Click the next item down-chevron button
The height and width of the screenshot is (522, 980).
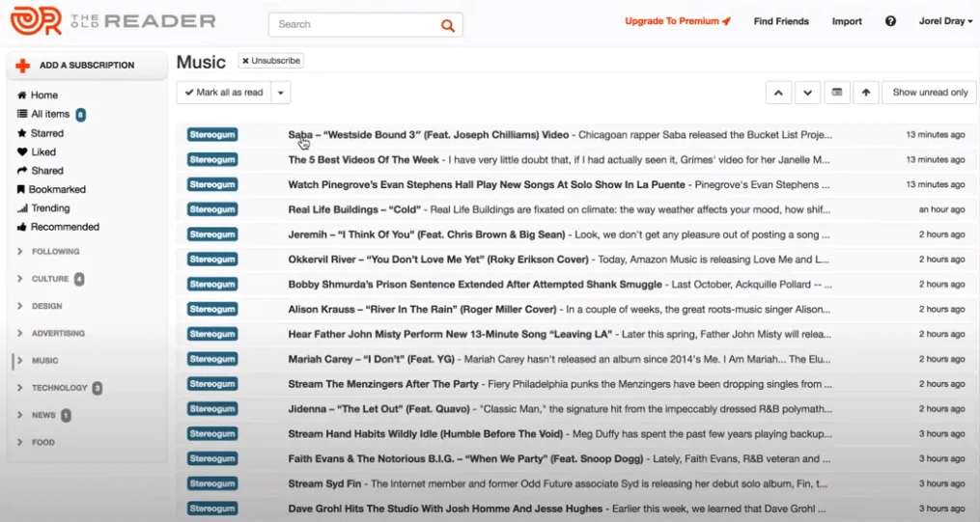(x=807, y=93)
